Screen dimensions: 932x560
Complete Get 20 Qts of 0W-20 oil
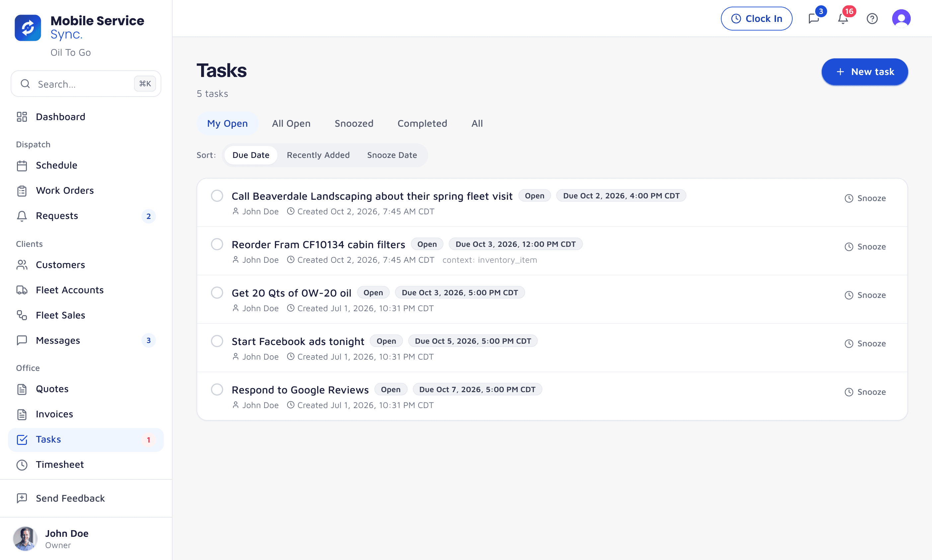tap(217, 293)
